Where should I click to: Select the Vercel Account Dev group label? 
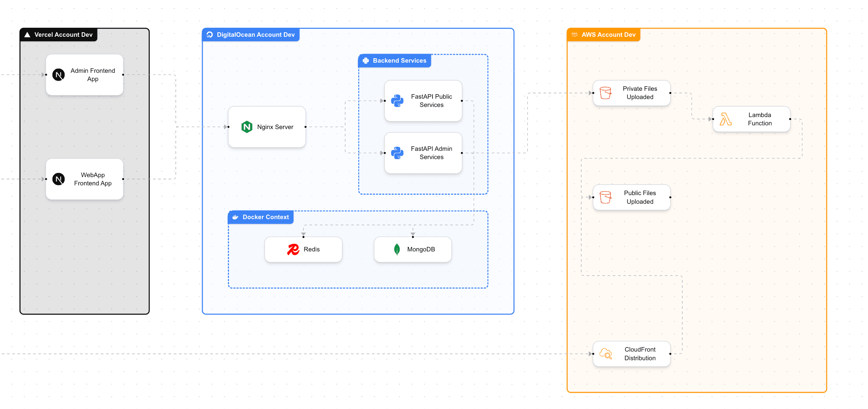pos(63,35)
